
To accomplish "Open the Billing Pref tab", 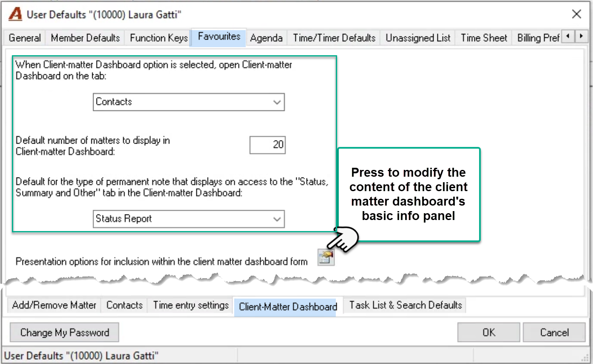I will click(538, 38).
